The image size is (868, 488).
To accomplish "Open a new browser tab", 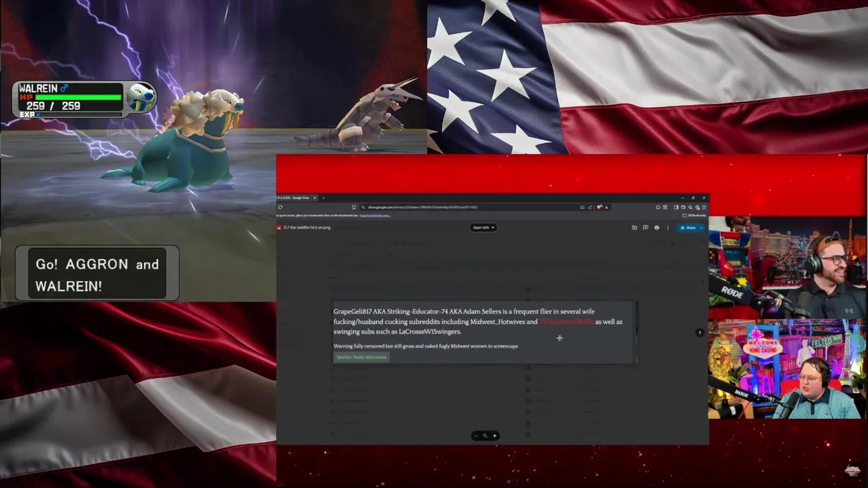I will pos(323,198).
